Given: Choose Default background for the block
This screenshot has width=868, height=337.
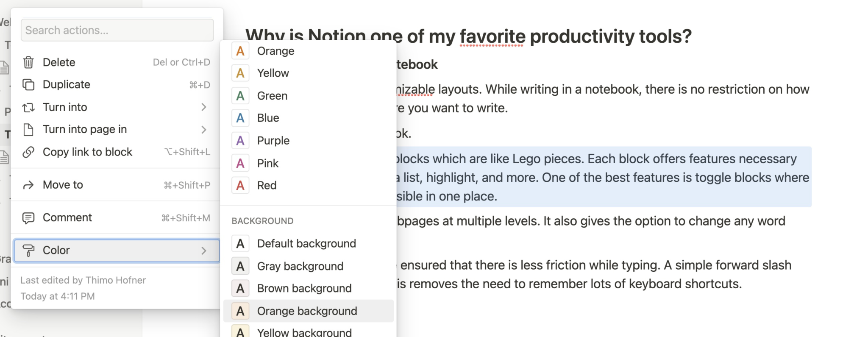Looking at the screenshot, I should (306, 243).
